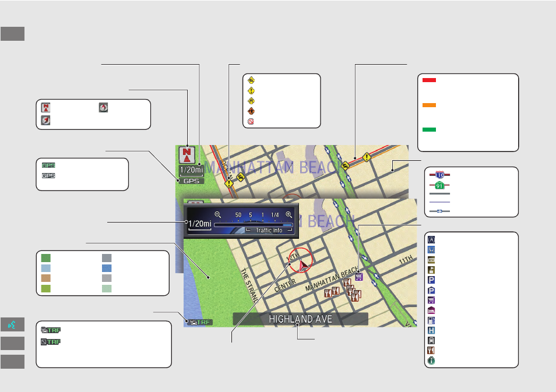
Task: Click the Acura dealer icon in POI legend
Action: point(431,239)
